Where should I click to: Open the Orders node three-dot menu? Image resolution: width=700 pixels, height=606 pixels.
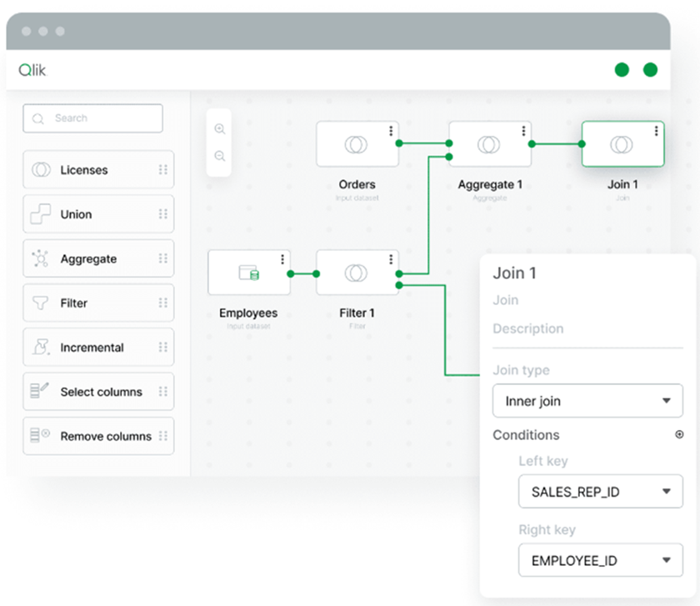(x=390, y=131)
